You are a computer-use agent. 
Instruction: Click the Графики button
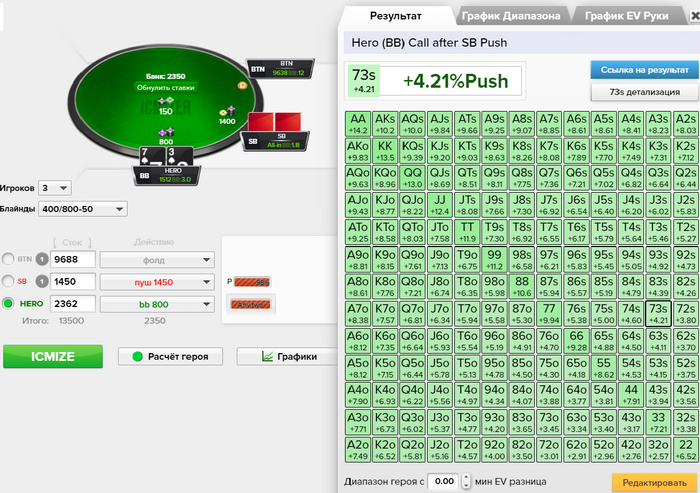pyautogui.click(x=288, y=356)
